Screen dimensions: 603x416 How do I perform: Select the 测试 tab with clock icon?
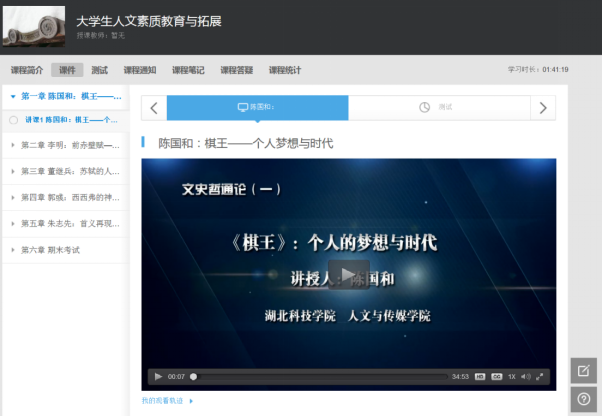pyautogui.click(x=438, y=108)
